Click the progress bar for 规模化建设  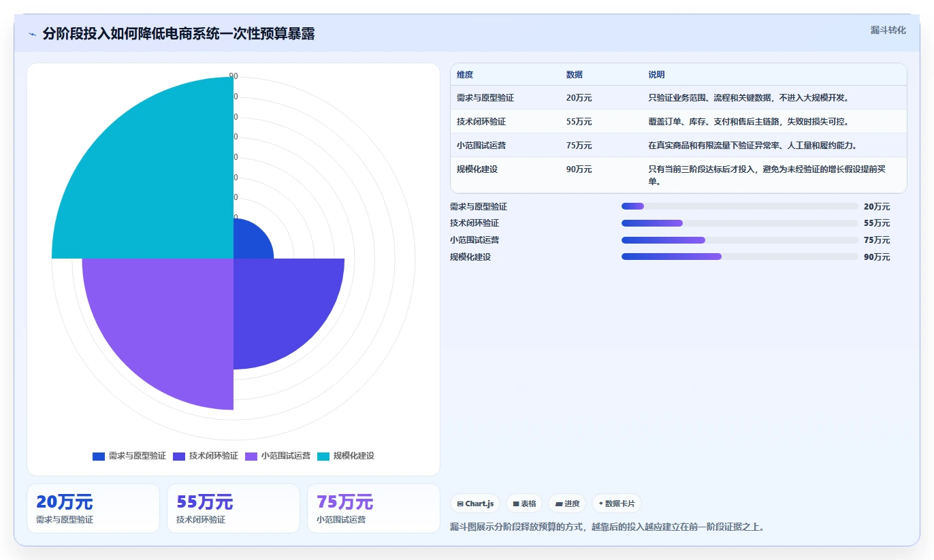(x=739, y=257)
